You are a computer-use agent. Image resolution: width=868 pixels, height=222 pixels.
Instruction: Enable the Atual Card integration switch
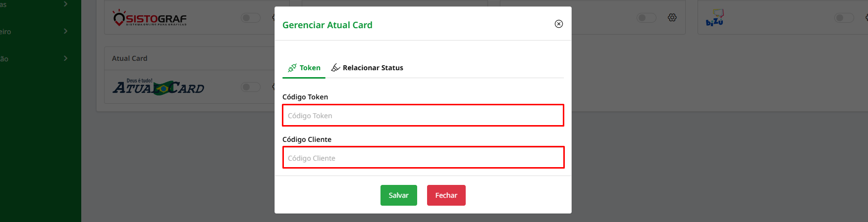point(251,87)
